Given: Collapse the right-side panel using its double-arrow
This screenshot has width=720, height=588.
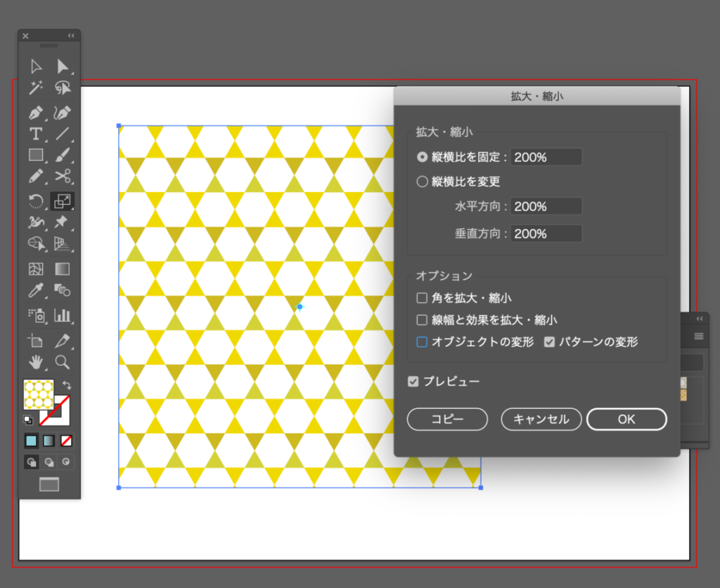Looking at the screenshot, I should click(700, 319).
